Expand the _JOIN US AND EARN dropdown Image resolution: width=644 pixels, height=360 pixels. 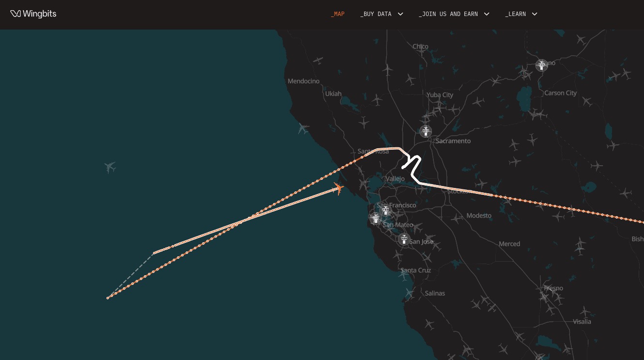tap(454, 14)
